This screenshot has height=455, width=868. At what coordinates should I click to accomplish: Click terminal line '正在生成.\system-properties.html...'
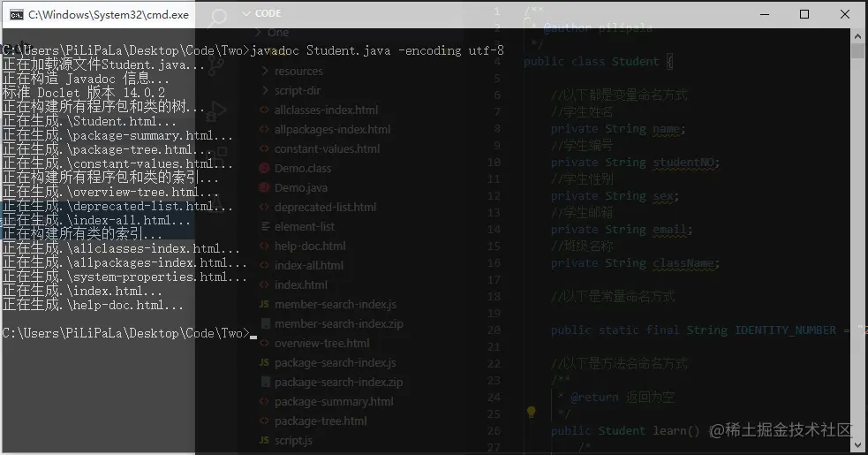pos(125,277)
